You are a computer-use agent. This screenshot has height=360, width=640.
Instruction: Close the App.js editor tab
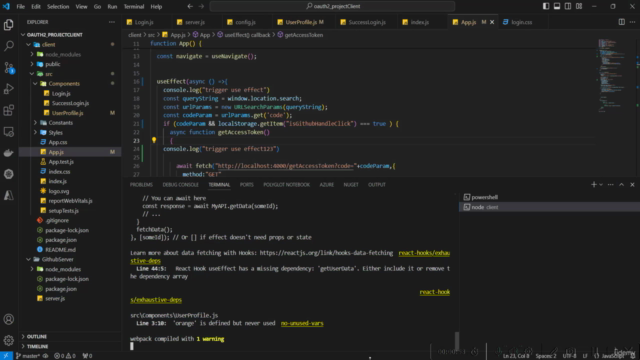tap(492, 22)
